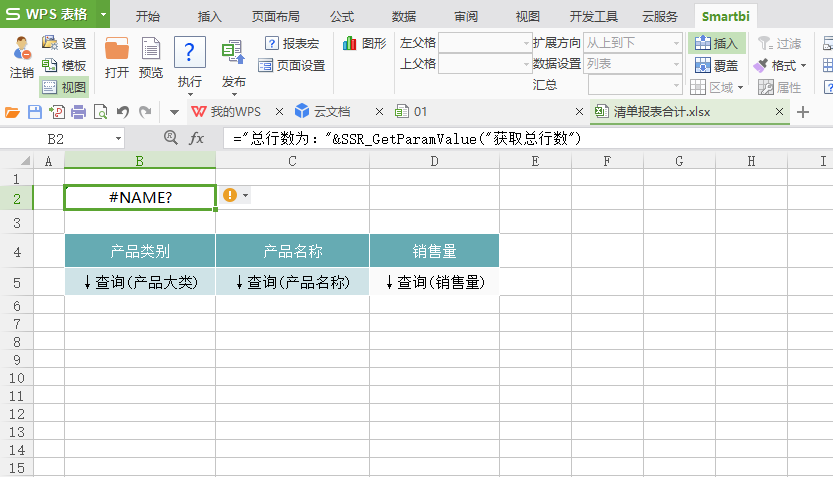Screen dimensions: 833x477
Task: Click the Name Box showing B2
Action: click(56, 139)
